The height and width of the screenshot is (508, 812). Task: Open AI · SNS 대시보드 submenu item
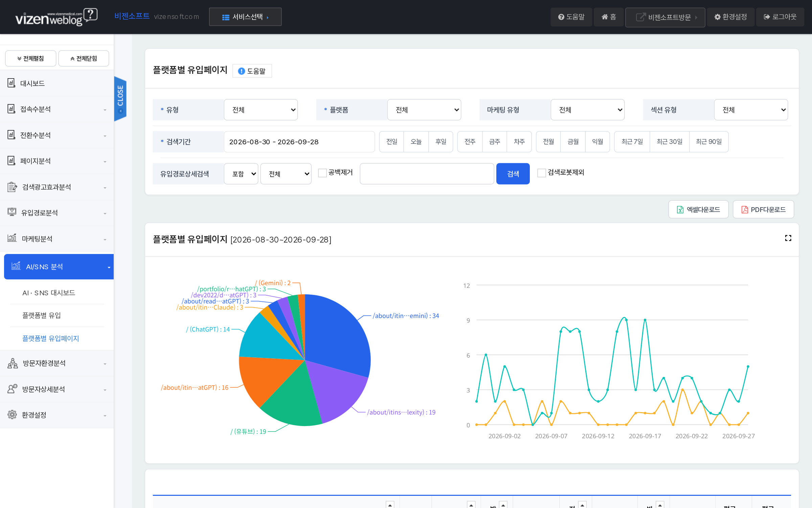pyautogui.click(x=49, y=293)
